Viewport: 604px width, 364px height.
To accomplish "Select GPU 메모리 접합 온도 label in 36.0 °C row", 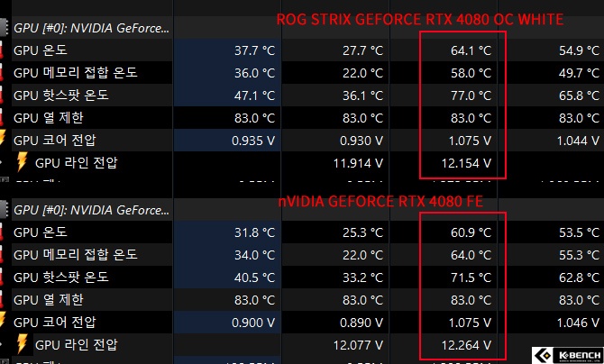I will (x=76, y=73).
